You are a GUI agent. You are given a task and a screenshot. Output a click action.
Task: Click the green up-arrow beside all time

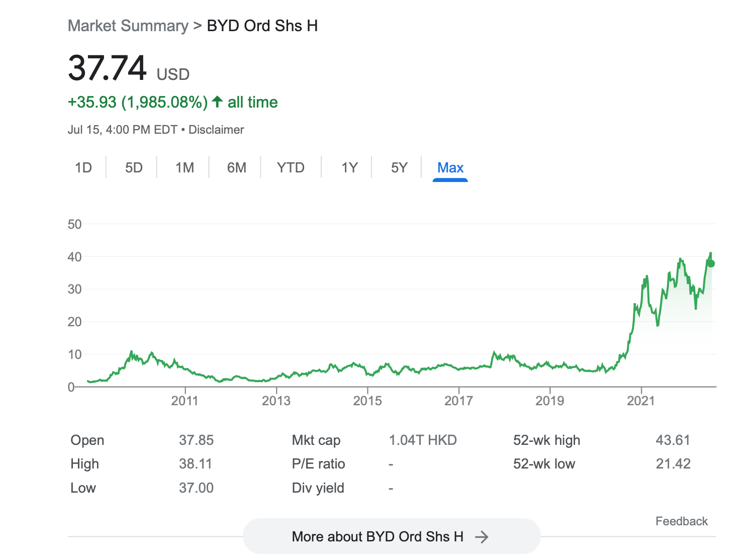coord(217,102)
